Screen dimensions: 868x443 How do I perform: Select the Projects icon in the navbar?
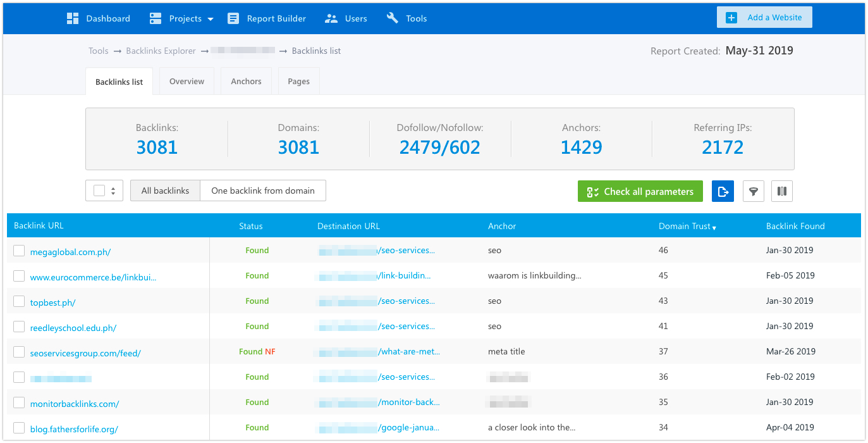(155, 18)
